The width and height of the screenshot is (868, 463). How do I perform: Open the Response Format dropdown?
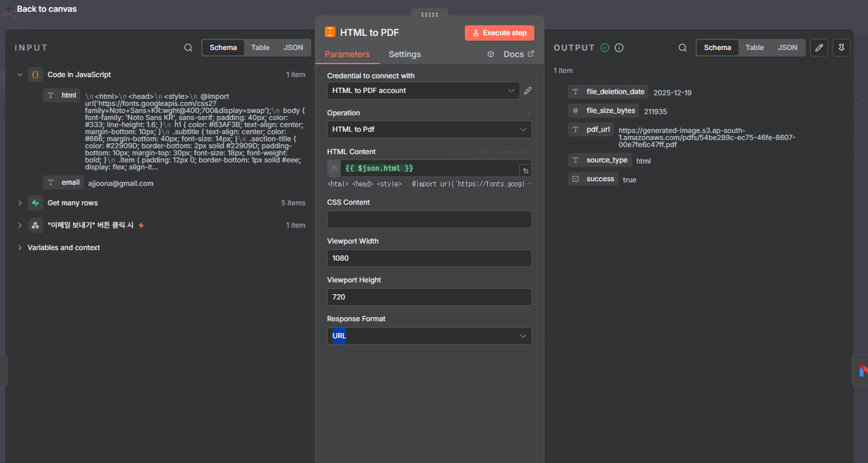tap(429, 336)
